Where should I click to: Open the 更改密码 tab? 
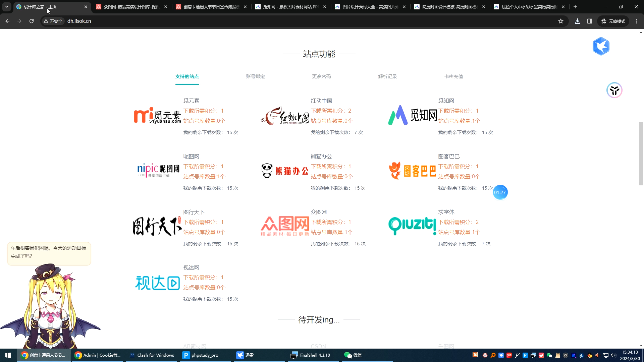point(321,76)
